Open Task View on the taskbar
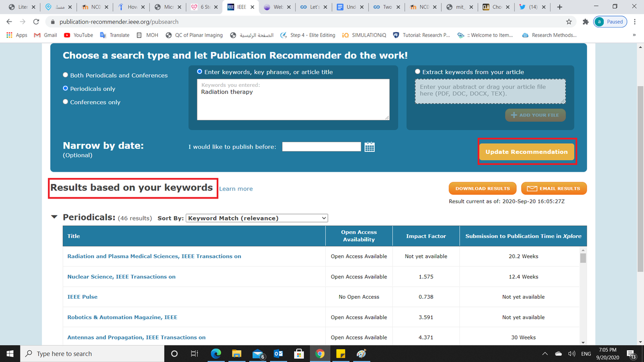 coord(194,353)
